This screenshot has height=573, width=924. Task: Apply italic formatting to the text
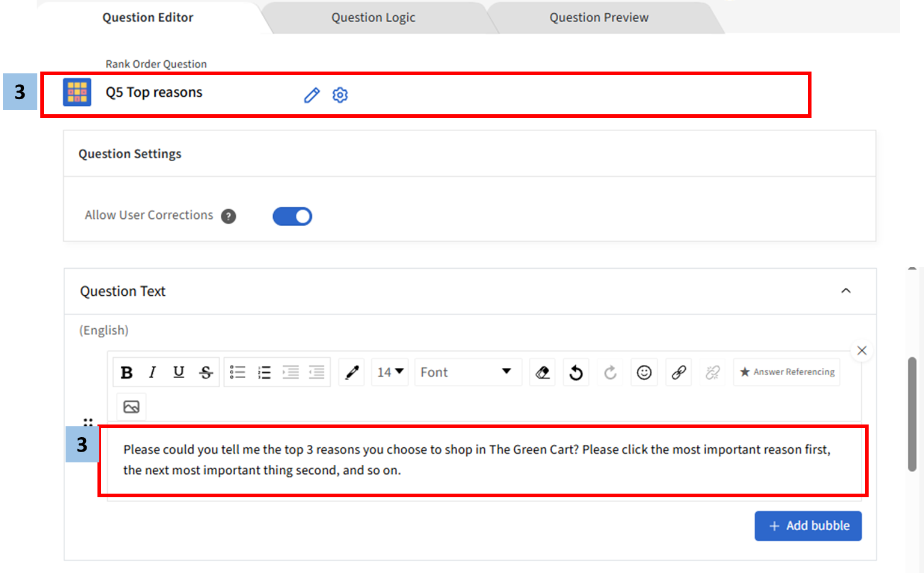point(152,373)
